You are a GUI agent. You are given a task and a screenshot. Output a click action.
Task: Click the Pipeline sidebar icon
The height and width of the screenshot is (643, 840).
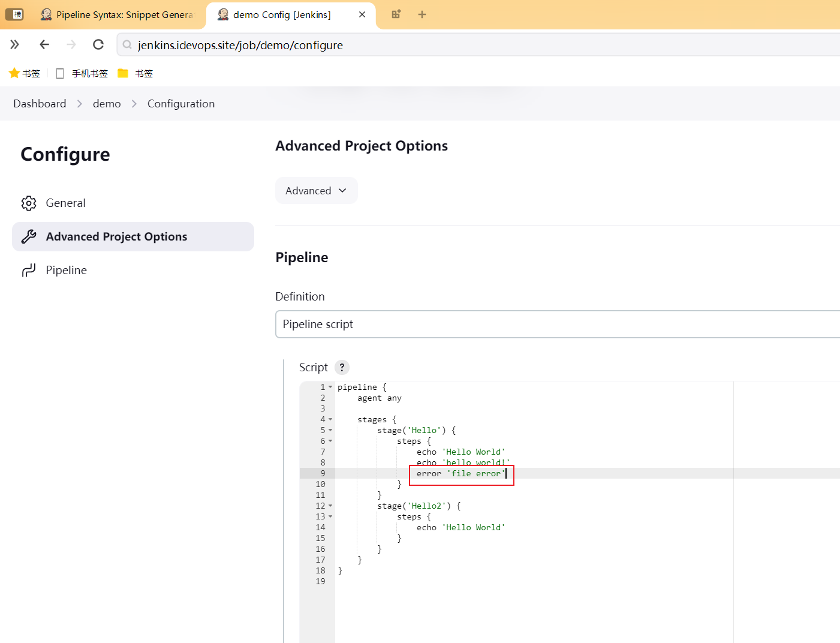tap(29, 271)
